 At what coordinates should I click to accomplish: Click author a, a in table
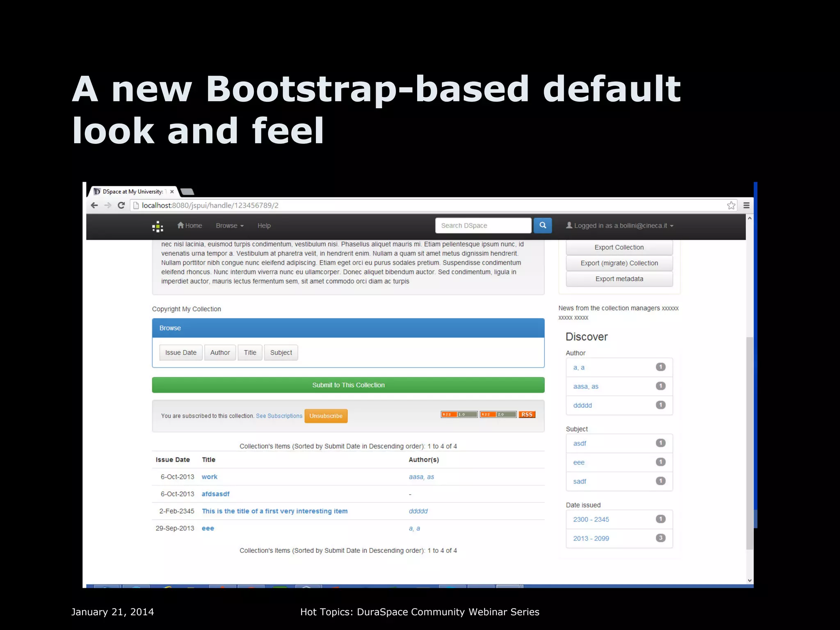click(x=414, y=528)
